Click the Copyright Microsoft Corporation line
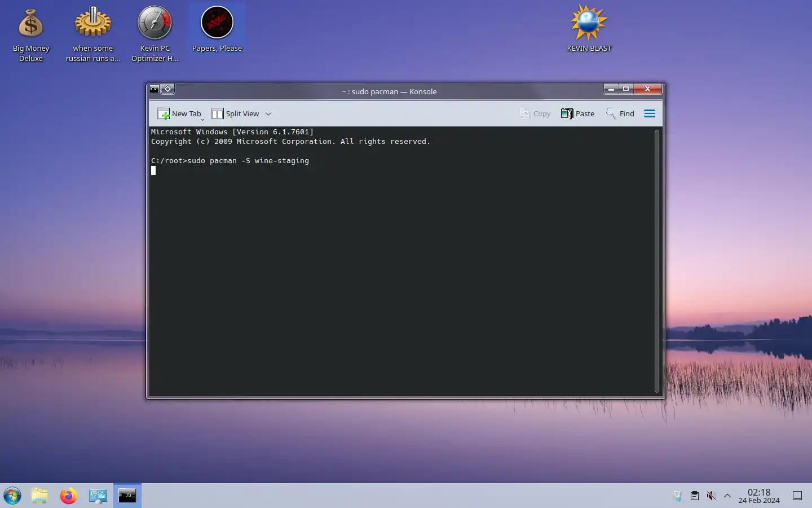This screenshot has width=812, height=508. (290, 142)
